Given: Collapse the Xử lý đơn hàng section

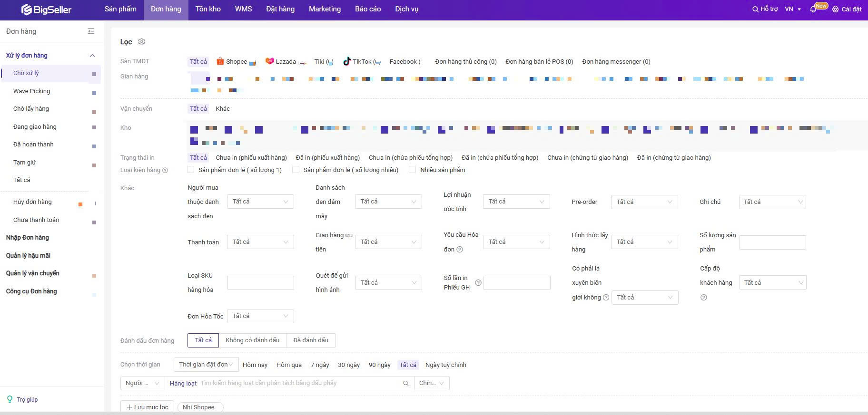Looking at the screenshot, I should (x=92, y=56).
